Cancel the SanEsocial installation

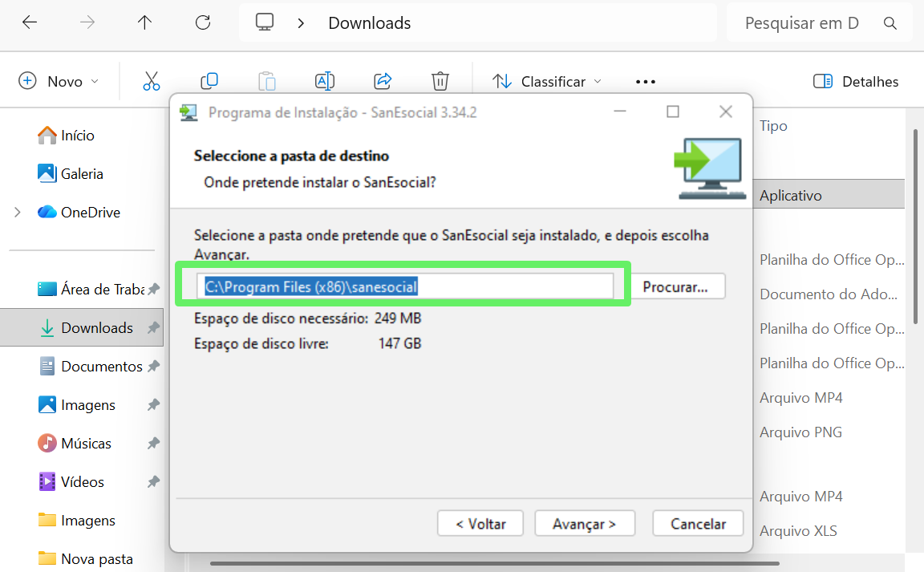point(698,524)
